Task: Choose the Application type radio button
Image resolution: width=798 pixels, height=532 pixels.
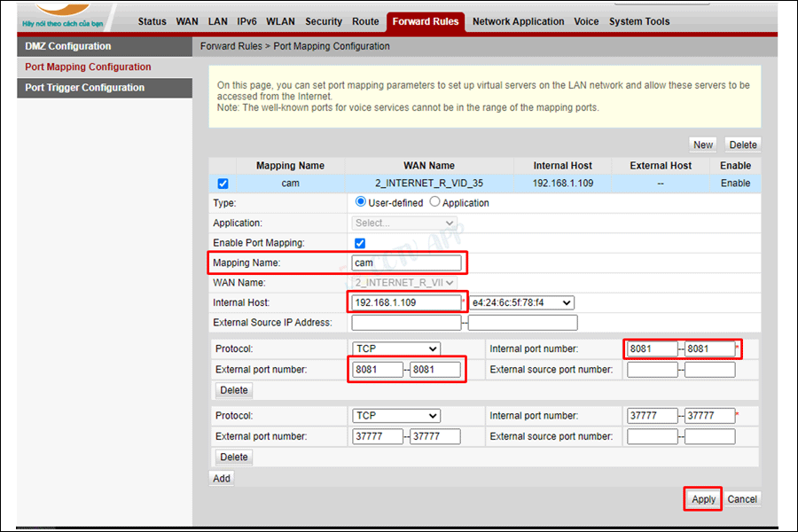Action: coord(434,202)
